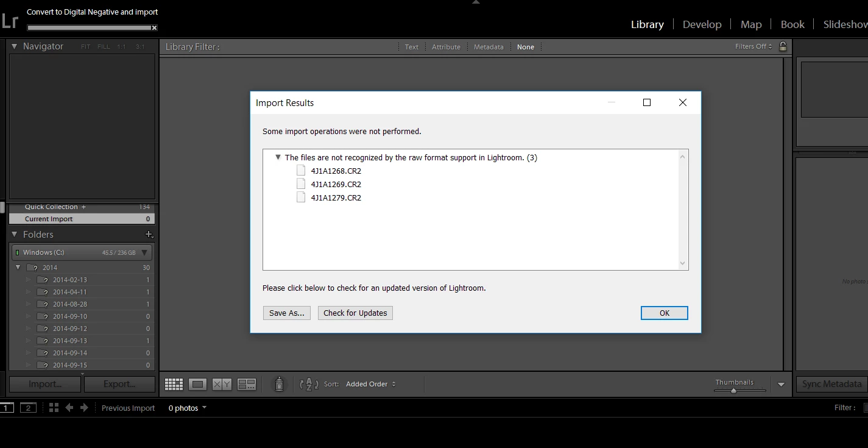Open Compare view XY icon
The image size is (868, 448).
pyautogui.click(x=222, y=384)
